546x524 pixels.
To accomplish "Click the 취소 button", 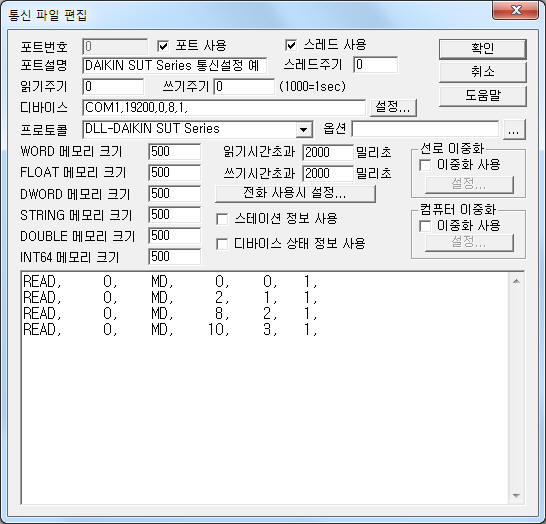I will point(482,72).
